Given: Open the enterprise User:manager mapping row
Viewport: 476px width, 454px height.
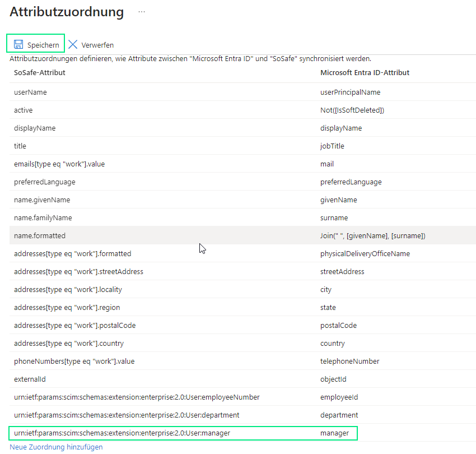Looking at the screenshot, I should [122, 433].
